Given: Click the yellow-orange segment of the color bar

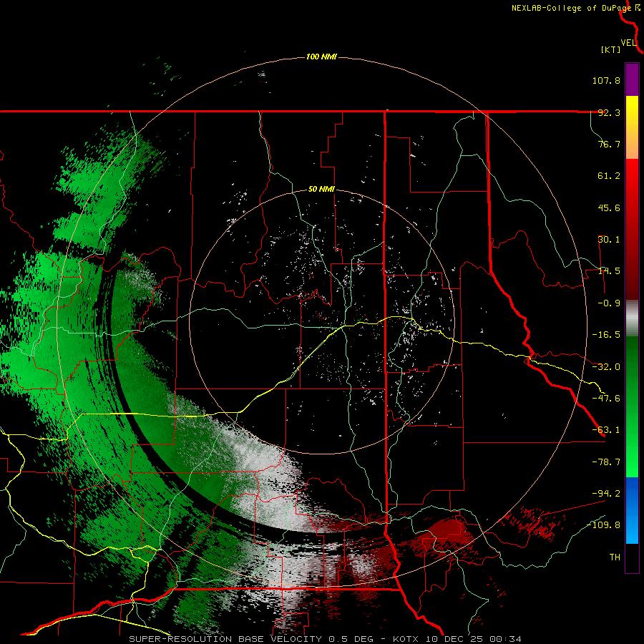Looking at the screenshot, I should pyautogui.click(x=632, y=127).
